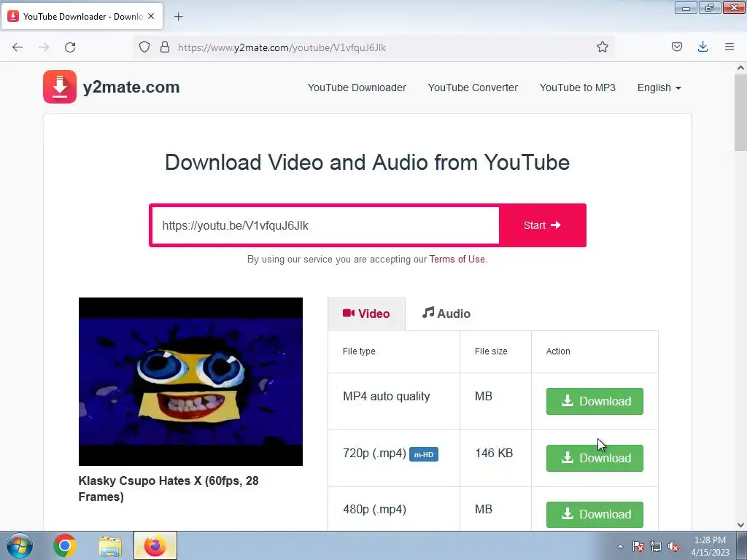
Task: Click the Action Center flag icon
Action: [x=638, y=546]
